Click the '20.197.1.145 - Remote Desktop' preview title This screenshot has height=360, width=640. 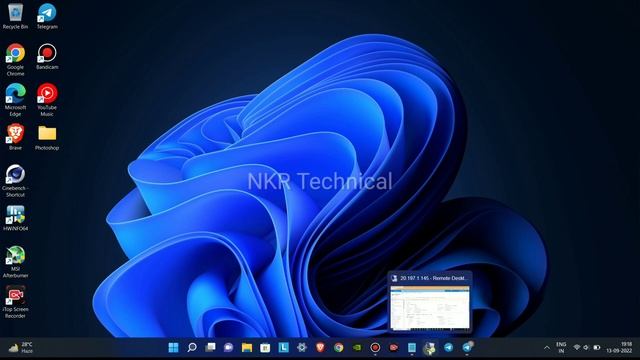click(433, 278)
